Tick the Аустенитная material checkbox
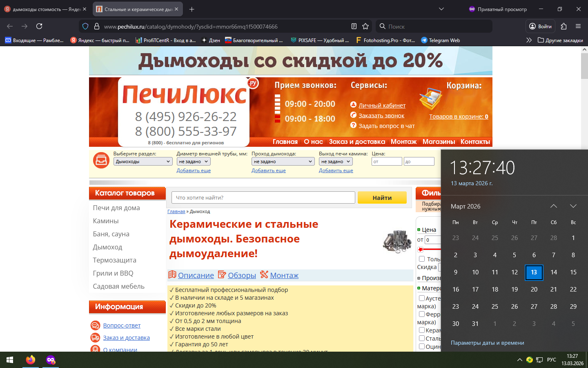 [422, 298]
